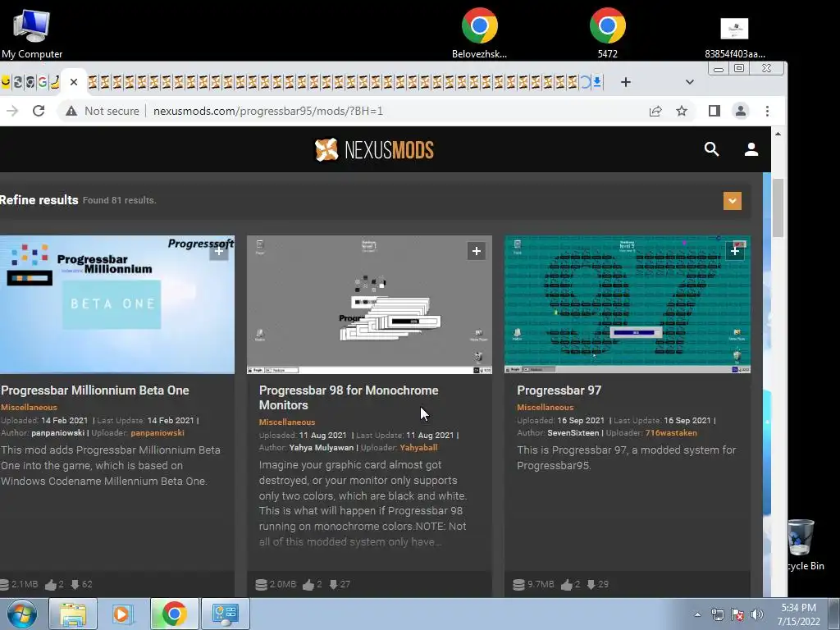Add Progressbar Millionnium Beta One with plus icon
The image size is (840, 630).
(218, 251)
